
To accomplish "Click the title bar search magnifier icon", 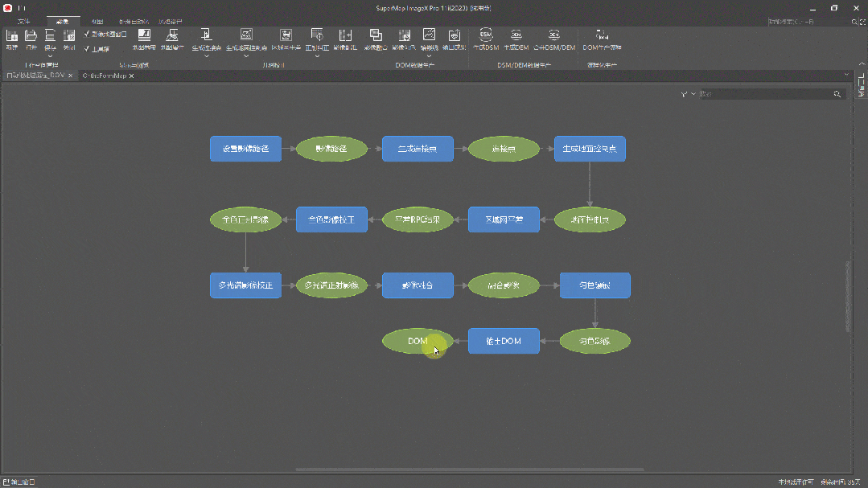I will [854, 22].
